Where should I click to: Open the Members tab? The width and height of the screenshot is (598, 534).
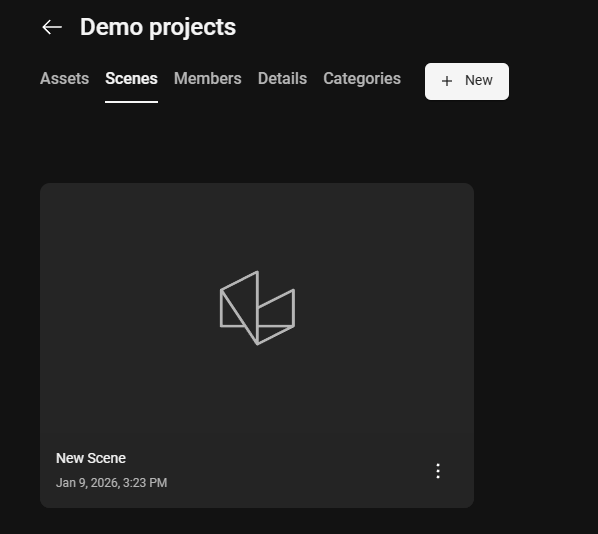(x=207, y=79)
